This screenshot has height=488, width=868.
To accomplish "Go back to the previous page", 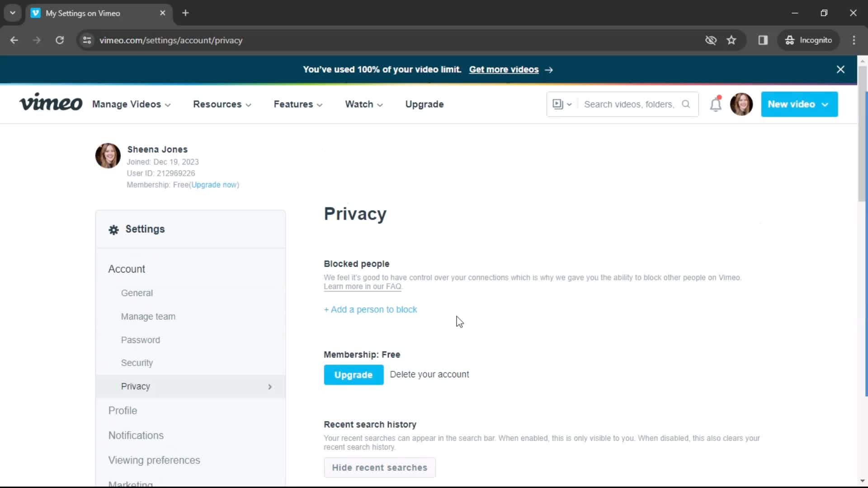I will (14, 40).
